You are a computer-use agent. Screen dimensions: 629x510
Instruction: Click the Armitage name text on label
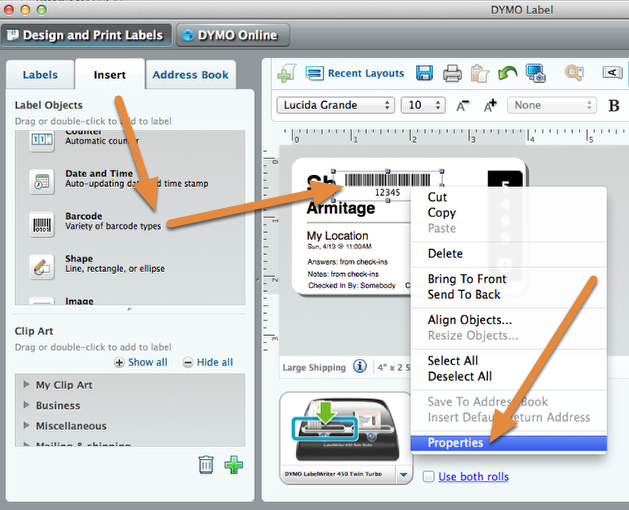click(341, 209)
